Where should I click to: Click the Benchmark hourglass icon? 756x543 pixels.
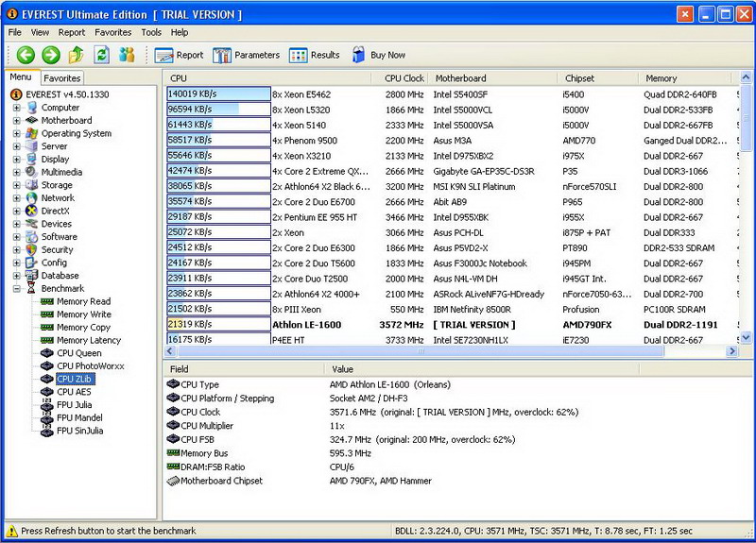(x=32, y=289)
